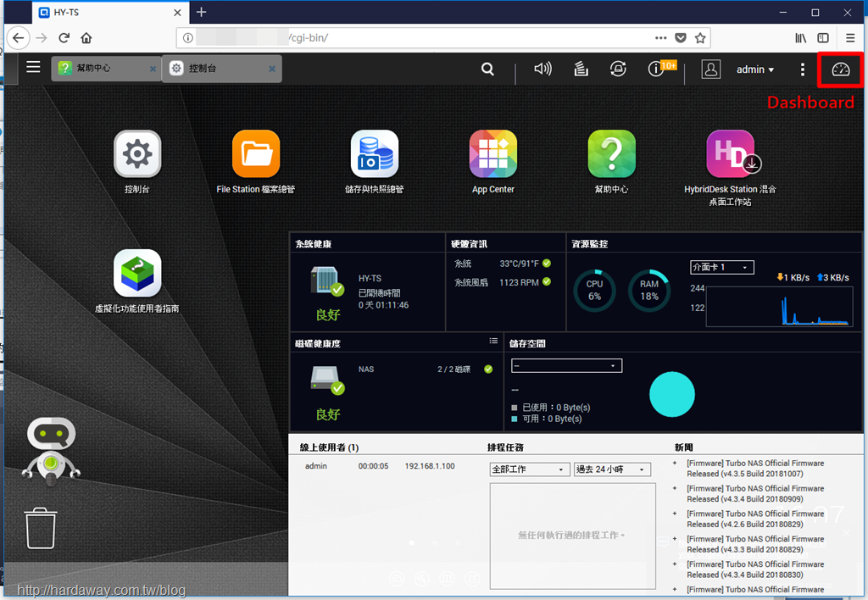Expand the admin user dropdown
Image resolution: width=868 pixels, height=600 pixels.
click(x=755, y=69)
